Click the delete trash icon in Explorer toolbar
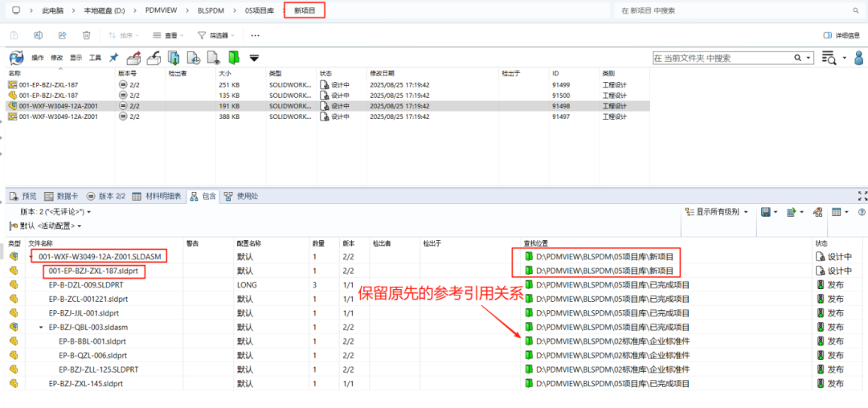 tap(86, 35)
